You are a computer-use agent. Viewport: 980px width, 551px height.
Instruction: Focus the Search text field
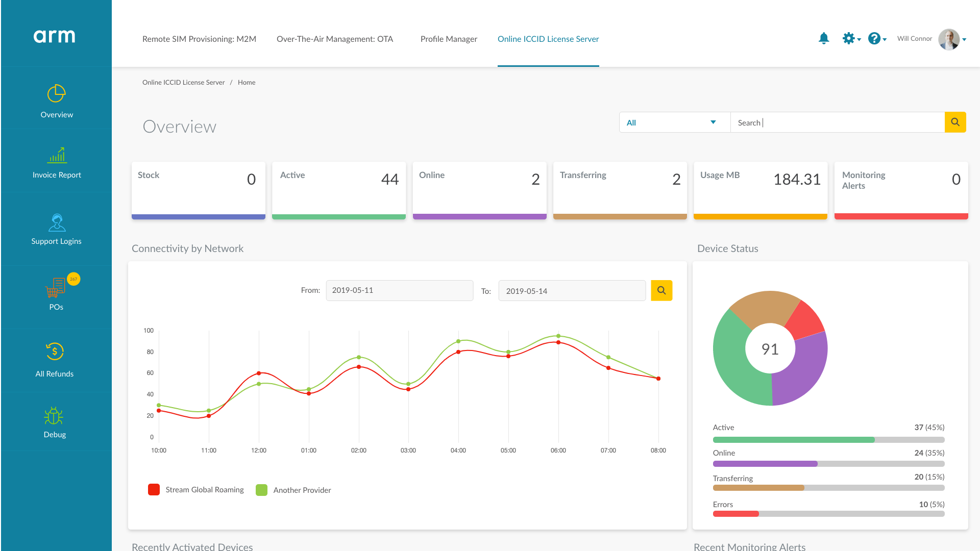click(838, 122)
